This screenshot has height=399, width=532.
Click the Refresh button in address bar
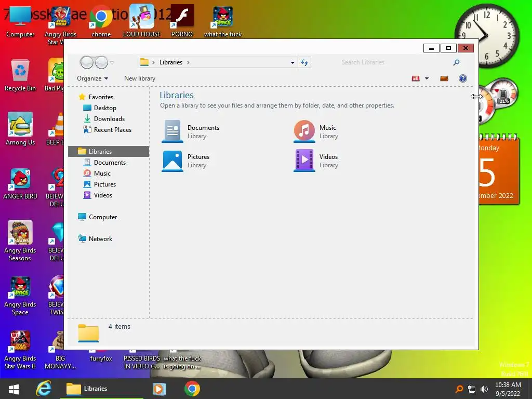304,62
